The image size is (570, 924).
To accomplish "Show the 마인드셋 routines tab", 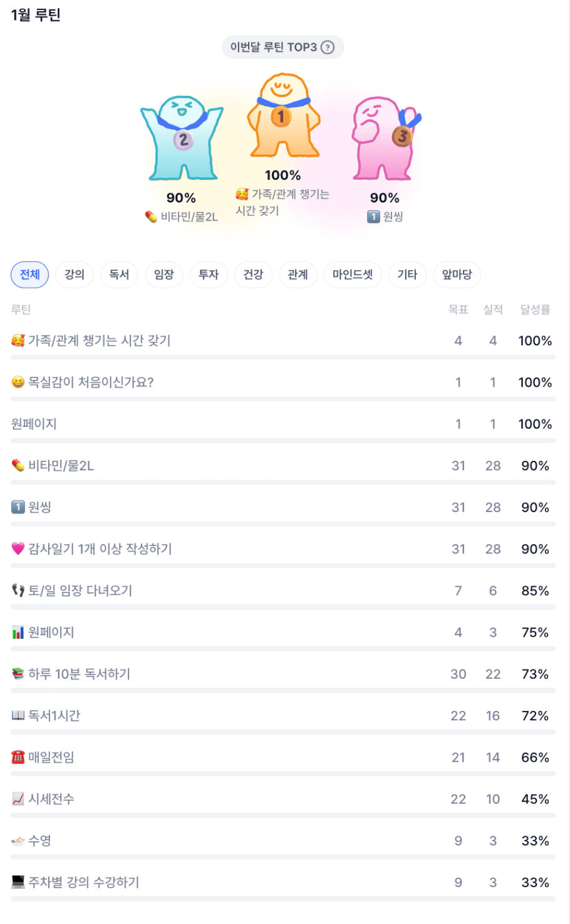I will 353,275.
